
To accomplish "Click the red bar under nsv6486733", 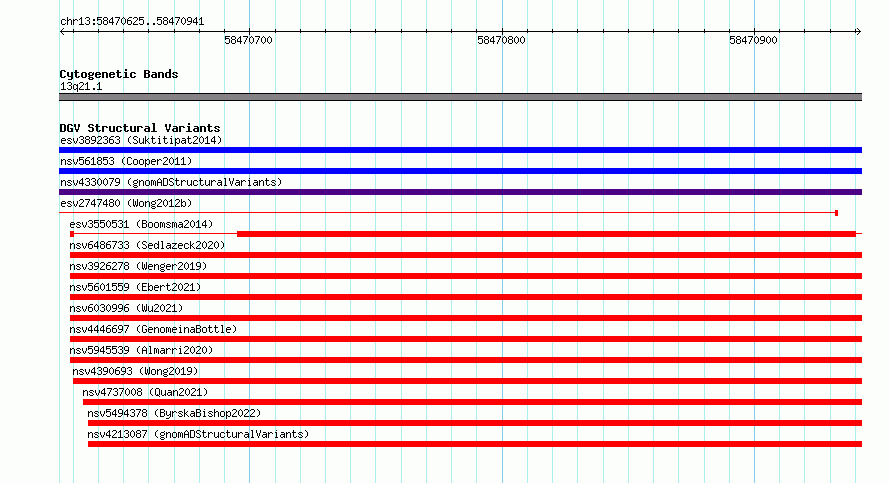I will [x=466, y=255].
